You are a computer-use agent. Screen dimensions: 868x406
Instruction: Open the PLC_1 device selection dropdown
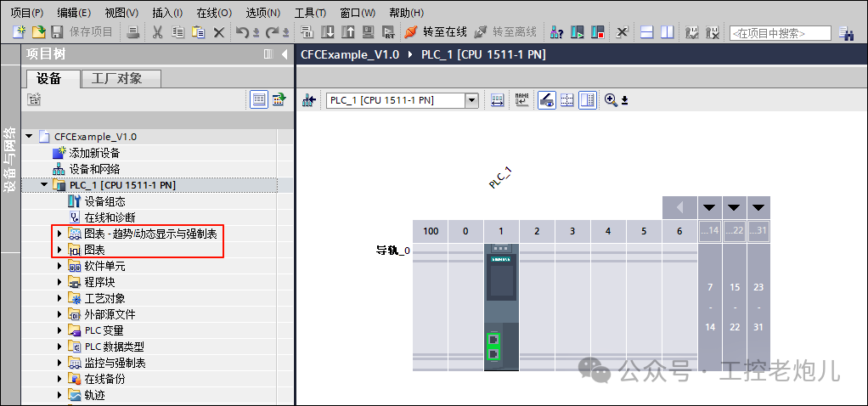pyautogui.click(x=471, y=100)
